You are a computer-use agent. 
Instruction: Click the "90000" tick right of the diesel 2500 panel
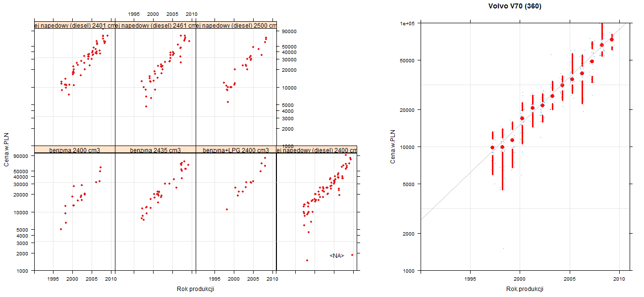289,31
